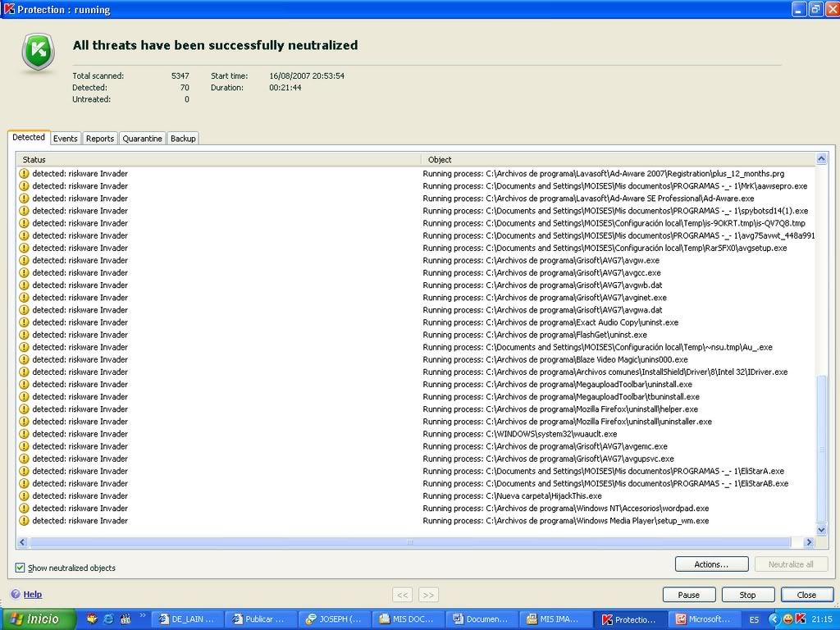Select the row for Ad-Aware SE Professional\Ad-Aware.exe
Screen dimensions: 840x630
(416, 199)
